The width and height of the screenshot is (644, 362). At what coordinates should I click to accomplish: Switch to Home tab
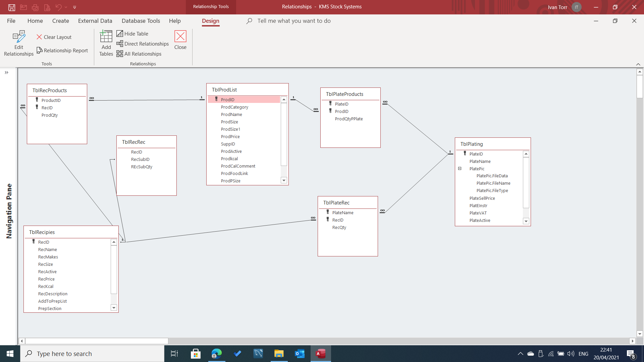click(35, 21)
